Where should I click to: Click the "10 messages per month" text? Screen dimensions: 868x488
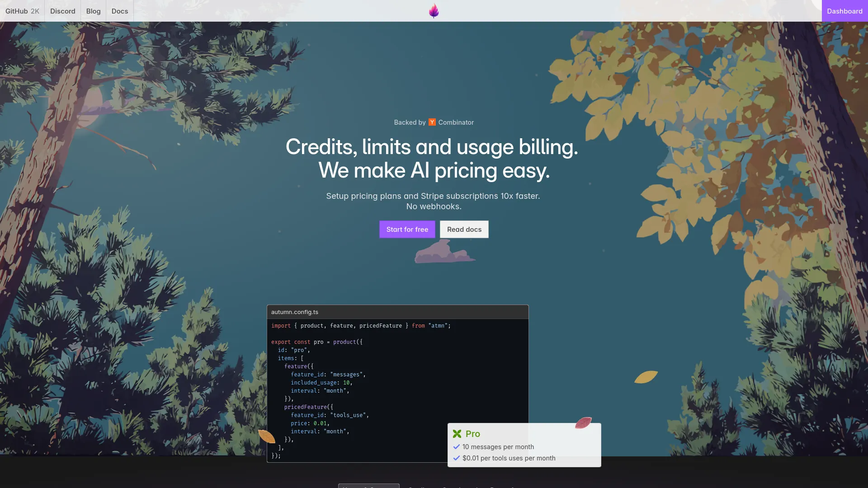(x=498, y=446)
